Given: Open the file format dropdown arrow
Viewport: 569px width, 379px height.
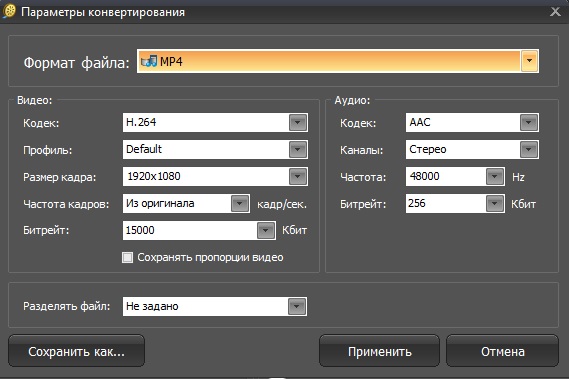Looking at the screenshot, I should point(529,61).
